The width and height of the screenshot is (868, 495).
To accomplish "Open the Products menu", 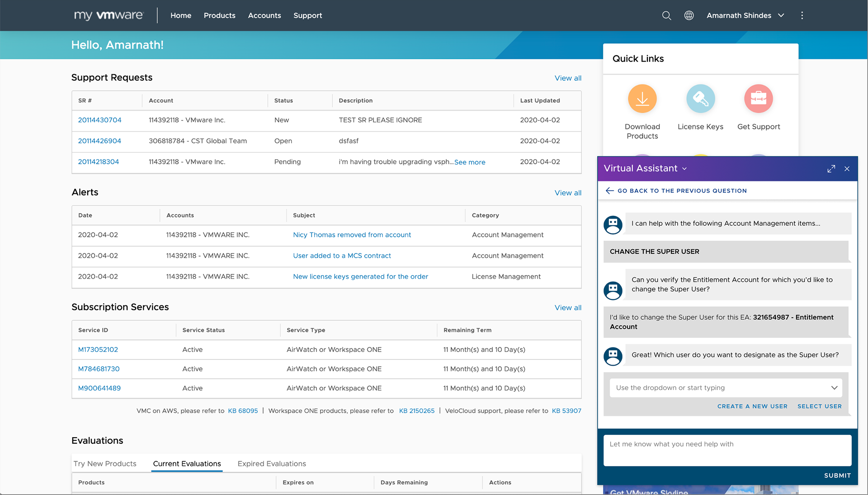I will click(219, 15).
